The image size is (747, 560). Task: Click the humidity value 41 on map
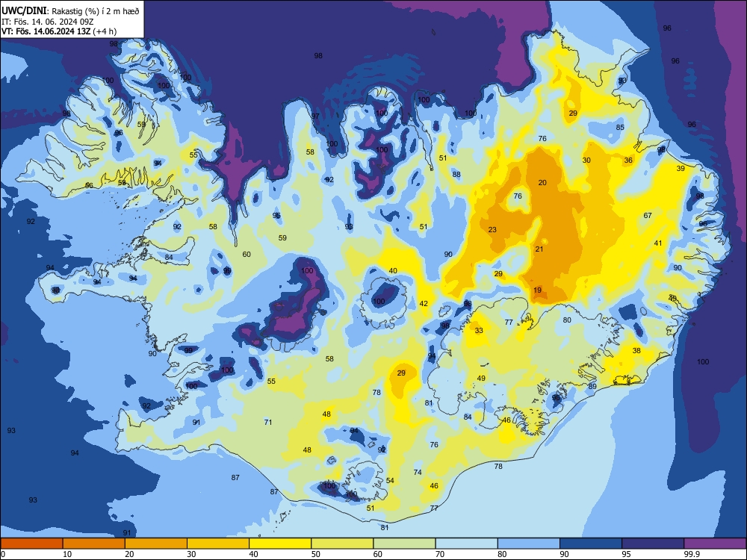coord(658,243)
